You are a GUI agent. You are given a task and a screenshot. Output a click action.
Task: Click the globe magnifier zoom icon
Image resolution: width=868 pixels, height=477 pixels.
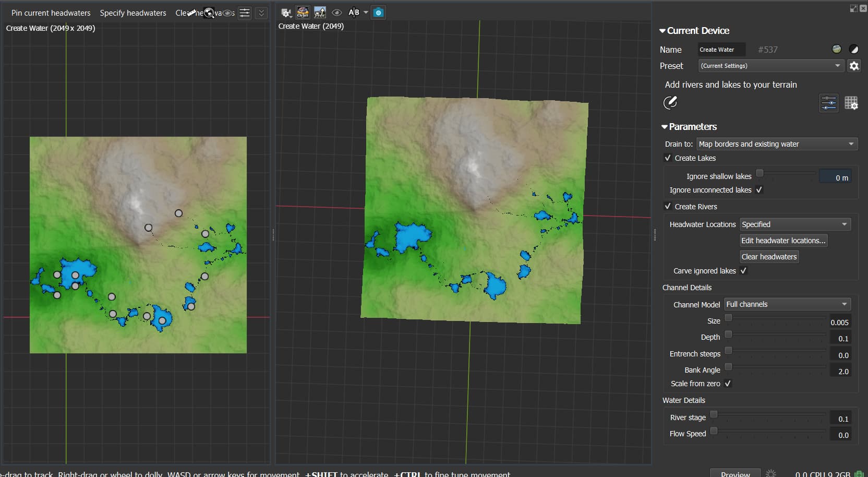tap(209, 13)
